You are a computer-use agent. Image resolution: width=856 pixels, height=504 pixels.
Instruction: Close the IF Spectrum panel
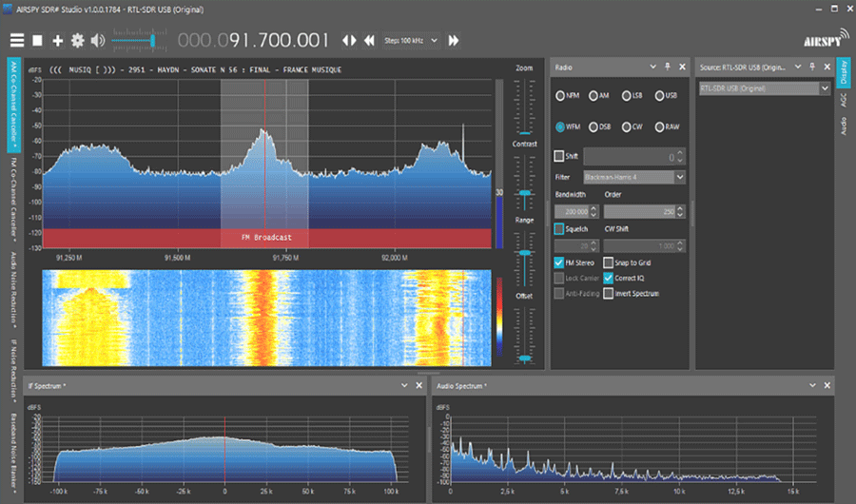coord(418,385)
